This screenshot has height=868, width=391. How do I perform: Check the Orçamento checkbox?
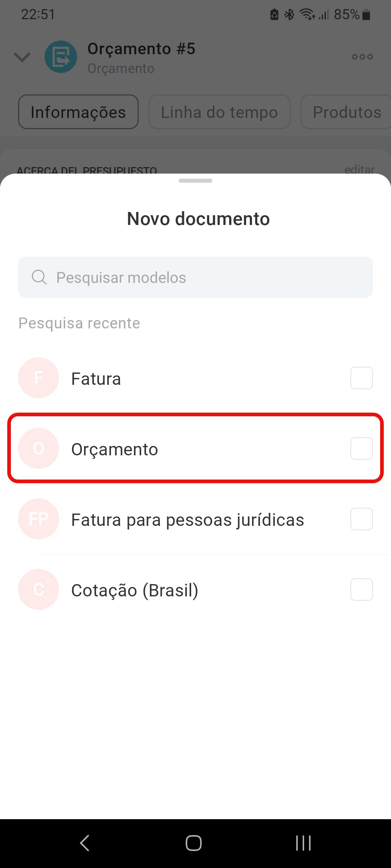click(x=361, y=448)
